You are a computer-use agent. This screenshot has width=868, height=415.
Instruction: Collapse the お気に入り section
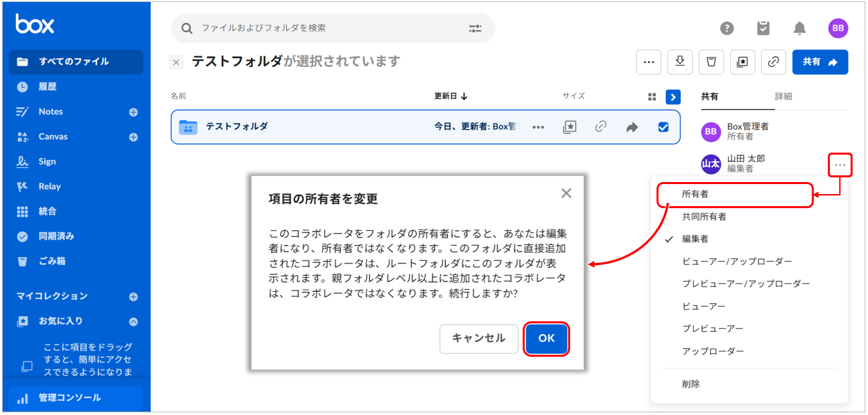(x=133, y=321)
